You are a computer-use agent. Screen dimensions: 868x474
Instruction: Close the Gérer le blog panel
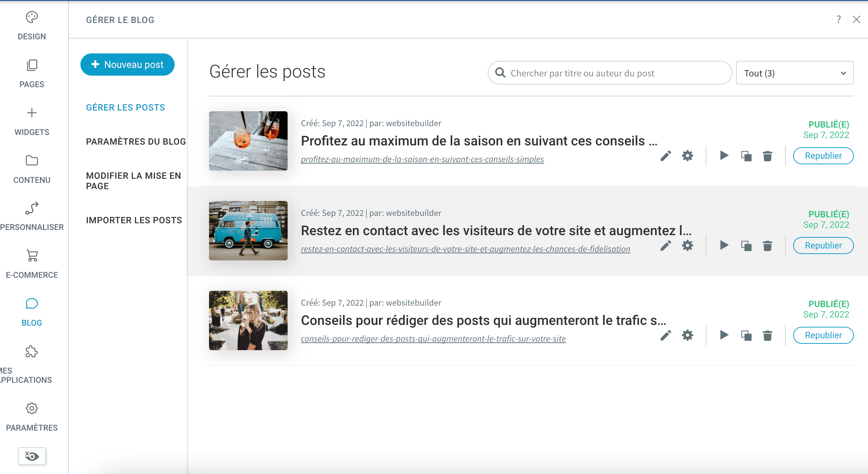pos(857,19)
